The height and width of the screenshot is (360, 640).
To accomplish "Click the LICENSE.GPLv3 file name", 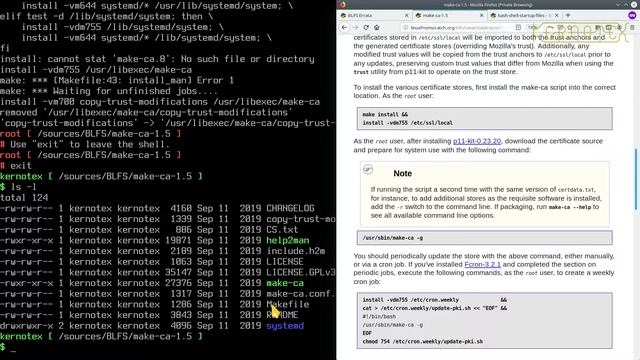I will point(301,272).
